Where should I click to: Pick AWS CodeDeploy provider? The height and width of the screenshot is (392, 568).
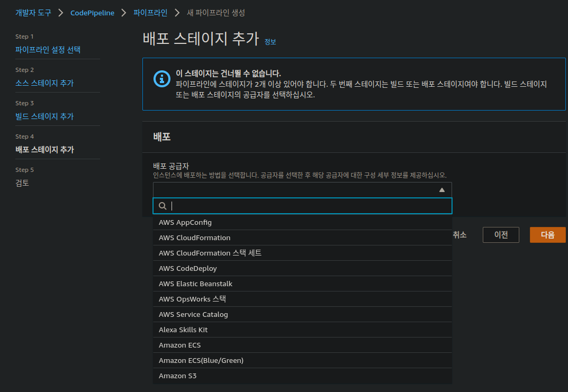click(302, 269)
